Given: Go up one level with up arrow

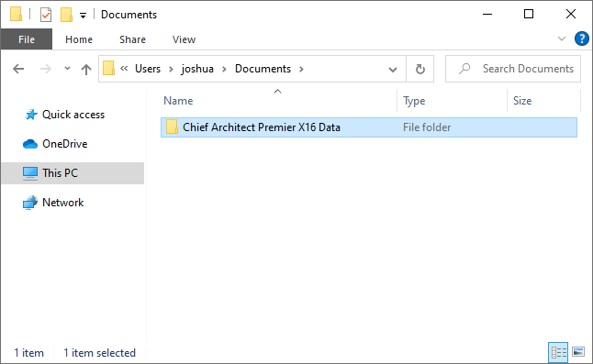Looking at the screenshot, I should (x=86, y=69).
